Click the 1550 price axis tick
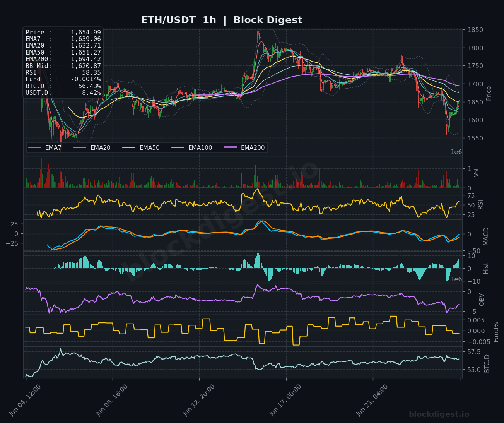This screenshot has width=504, height=423. [x=475, y=138]
